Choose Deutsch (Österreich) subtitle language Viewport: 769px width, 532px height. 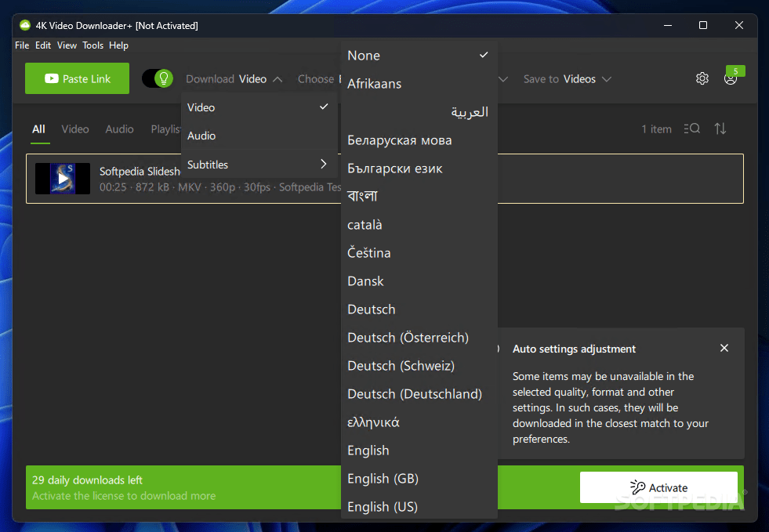(x=419, y=338)
